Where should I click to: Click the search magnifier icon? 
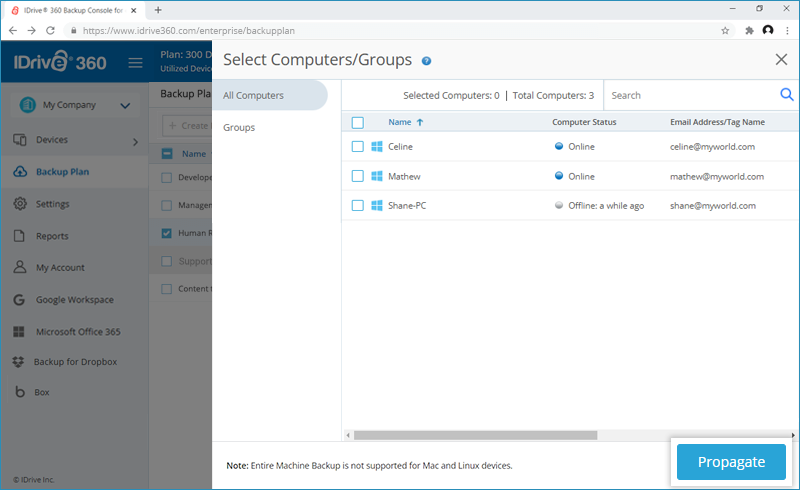[x=786, y=95]
